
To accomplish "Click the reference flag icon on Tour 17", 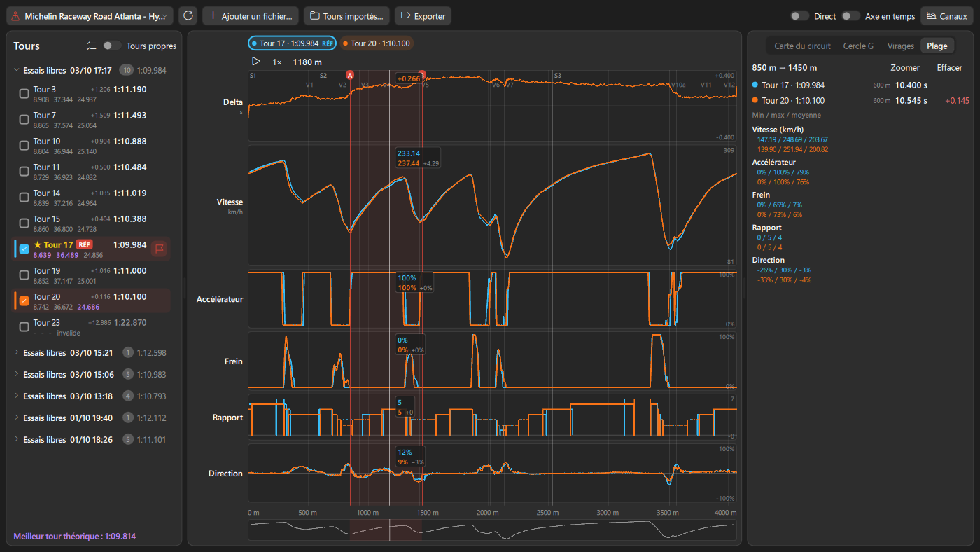I will click(x=159, y=248).
